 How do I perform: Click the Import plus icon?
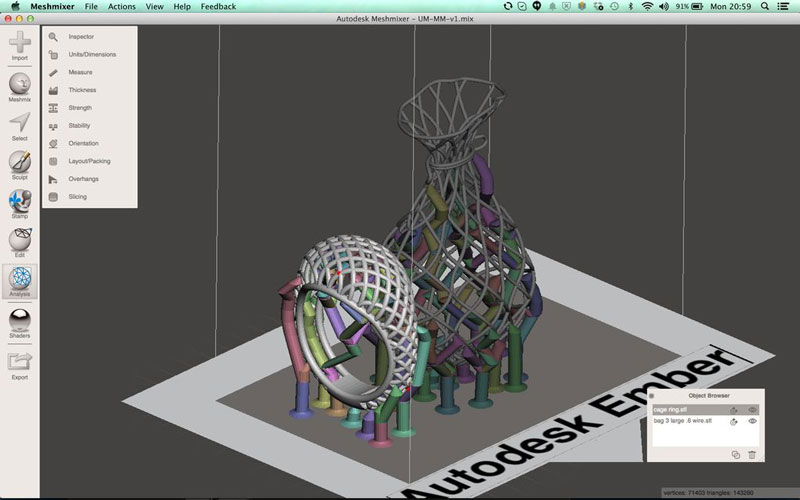click(20, 42)
